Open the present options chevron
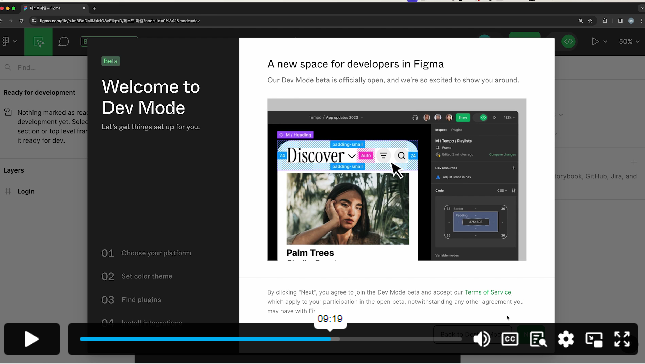This screenshot has height=364, width=645. (605, 42)
